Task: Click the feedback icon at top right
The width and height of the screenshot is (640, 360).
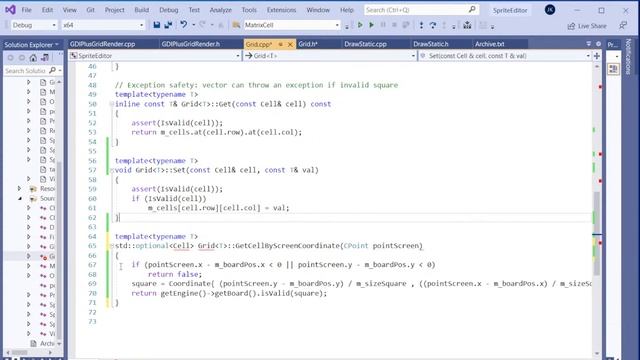Action: (623, 25)
